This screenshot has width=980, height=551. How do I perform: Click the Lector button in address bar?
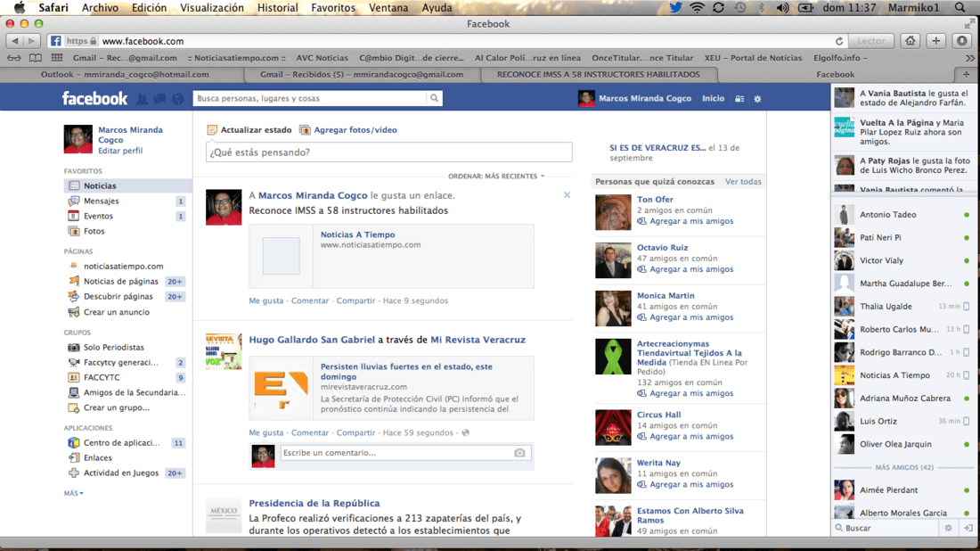(x=870, y=41)
